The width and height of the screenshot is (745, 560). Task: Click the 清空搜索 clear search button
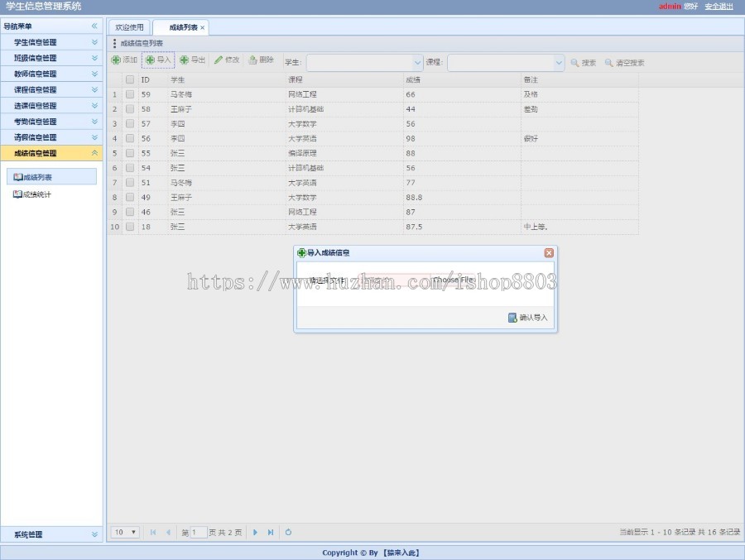(x=624, y=63)
